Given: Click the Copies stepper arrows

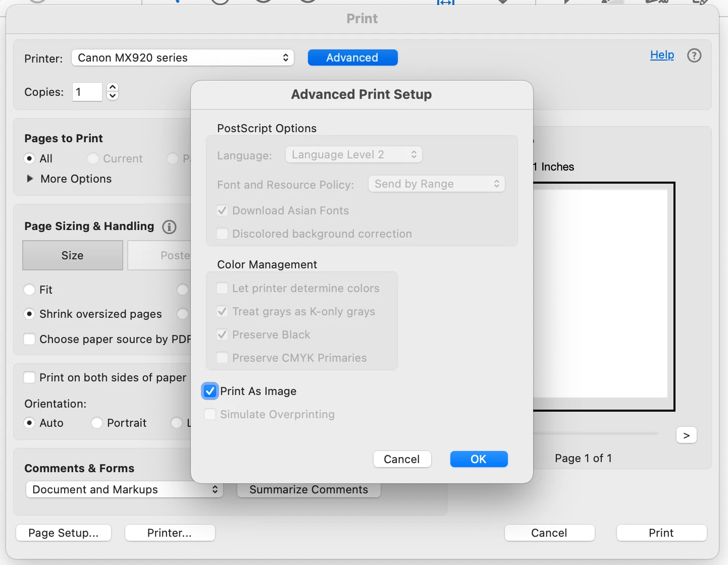Looking at the screenshot, I should pyautogui.click(x=113, y=92).
